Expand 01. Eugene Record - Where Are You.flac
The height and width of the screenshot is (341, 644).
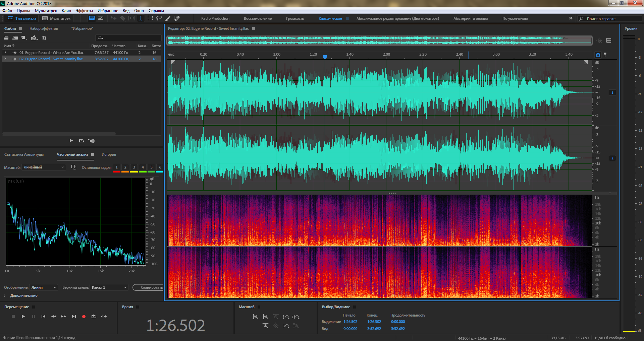click(x=5, y=52)
